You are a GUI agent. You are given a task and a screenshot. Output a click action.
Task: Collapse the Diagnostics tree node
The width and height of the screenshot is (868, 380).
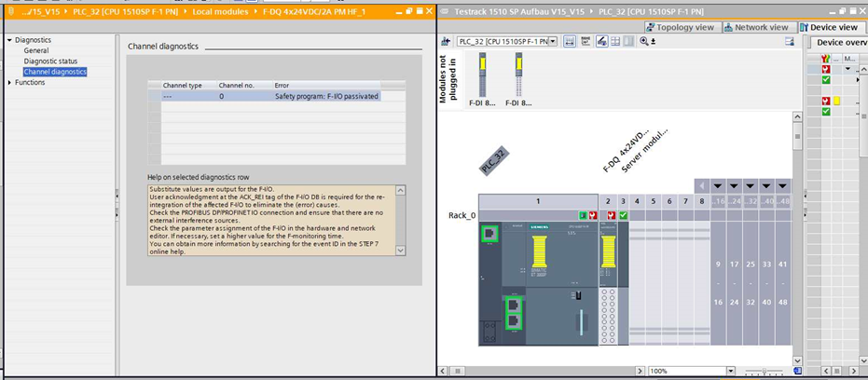(x=9, y=40)
